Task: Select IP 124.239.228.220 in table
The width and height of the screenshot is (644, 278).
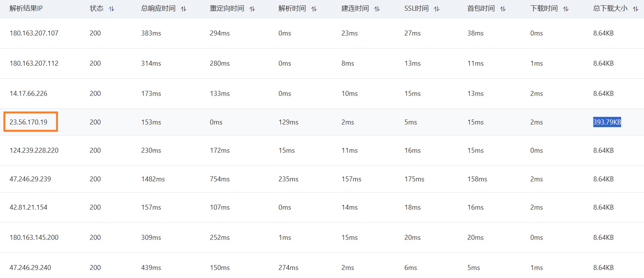Action: 34,150
